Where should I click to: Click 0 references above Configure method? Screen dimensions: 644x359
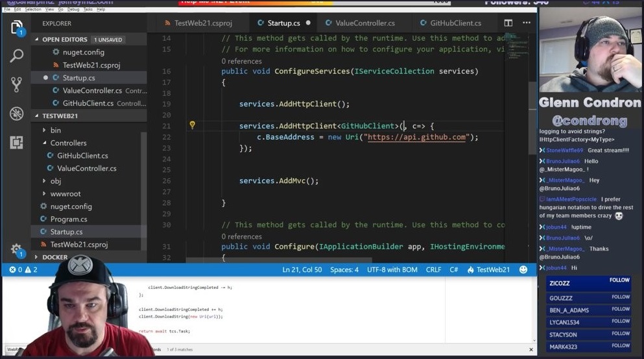[241, 236]
